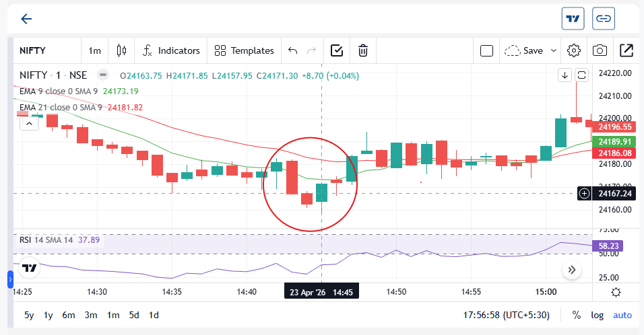Set range to 6m
This screenshot has height=335, width=644.
point(69,315)
